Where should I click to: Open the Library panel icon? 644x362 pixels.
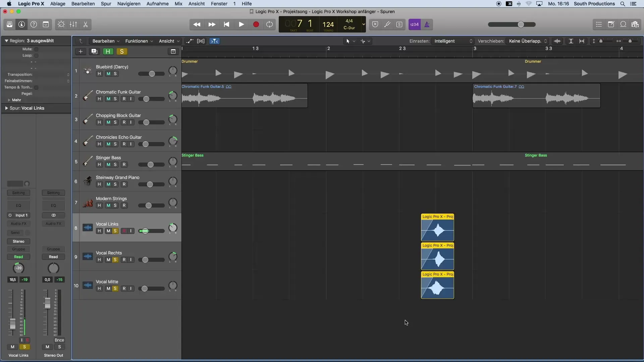click(x=9, y=24)
